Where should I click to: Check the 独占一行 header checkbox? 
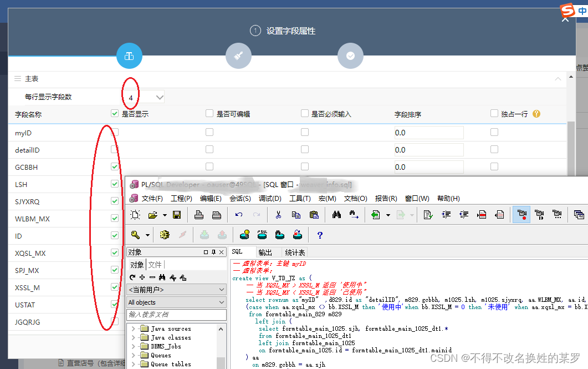494,113
